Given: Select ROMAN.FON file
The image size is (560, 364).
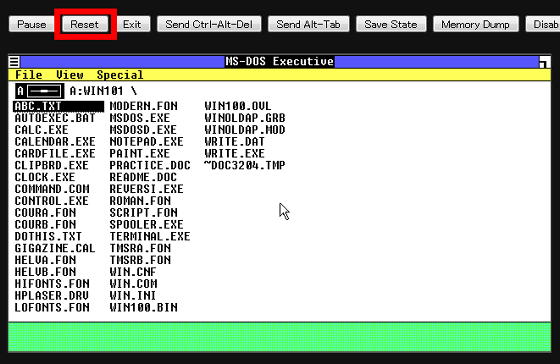Looking at the screenshot, I should tap(140, 201).
